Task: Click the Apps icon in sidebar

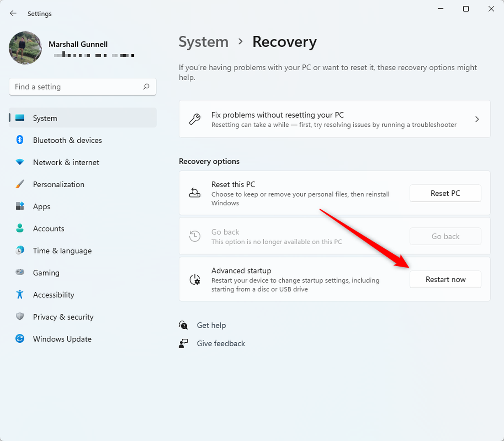Action: (20, 206)
